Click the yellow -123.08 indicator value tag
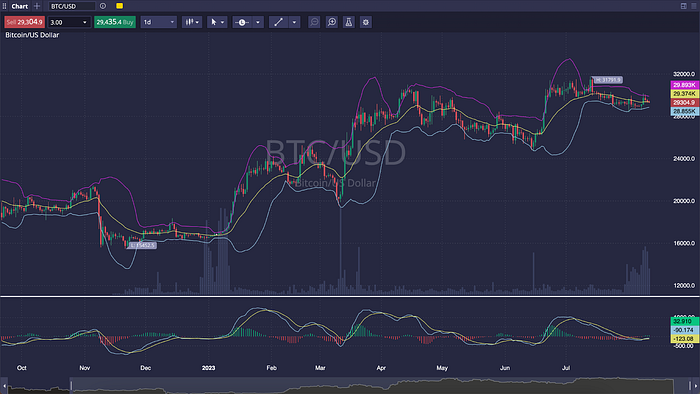 point(684,339)
